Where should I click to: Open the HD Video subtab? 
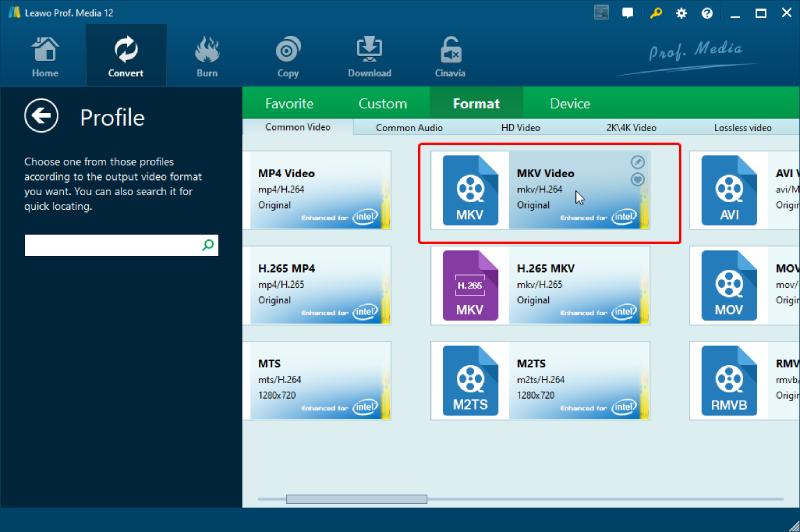[x=520, y=128]
